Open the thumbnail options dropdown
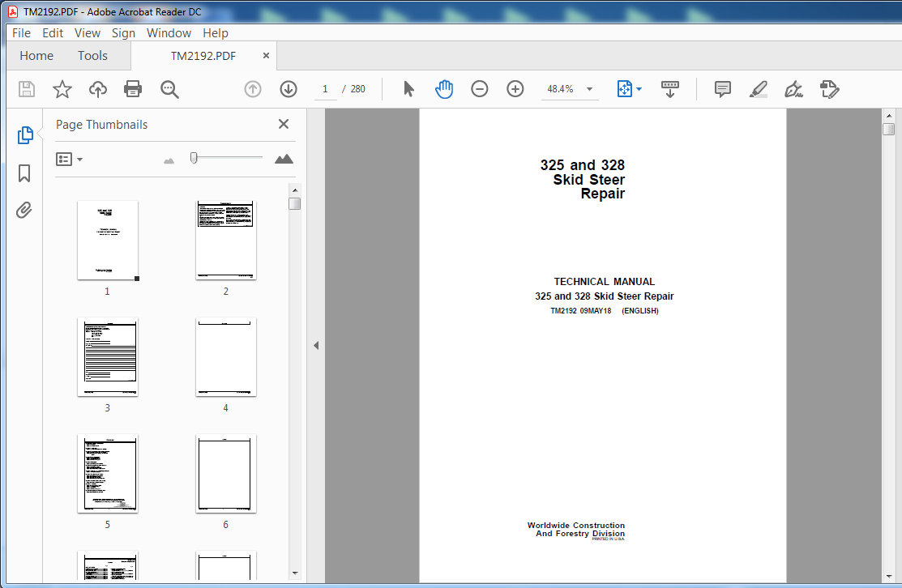This screenshot has height=588, width=902. [x=69, y=160]
